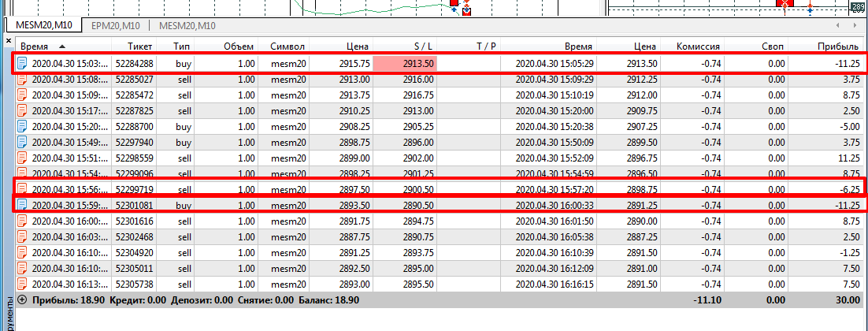The height and width of the screenshot is (331, 868).
Task: Sort by the Тип column header
Action: [x=176, y=46]
